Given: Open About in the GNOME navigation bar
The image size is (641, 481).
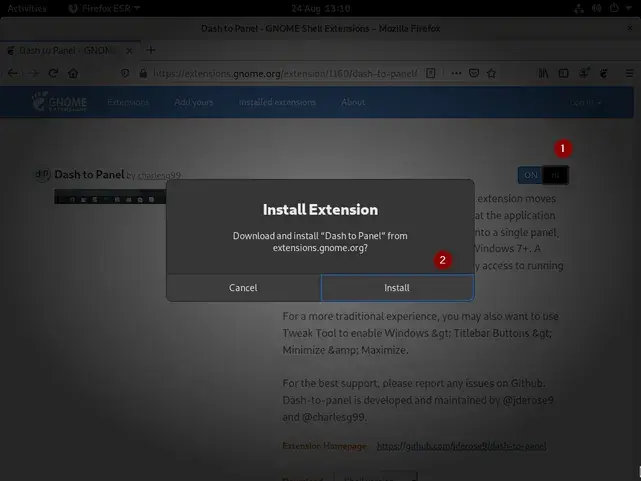Looking at the screenshot, I should [x=353, y=102].
